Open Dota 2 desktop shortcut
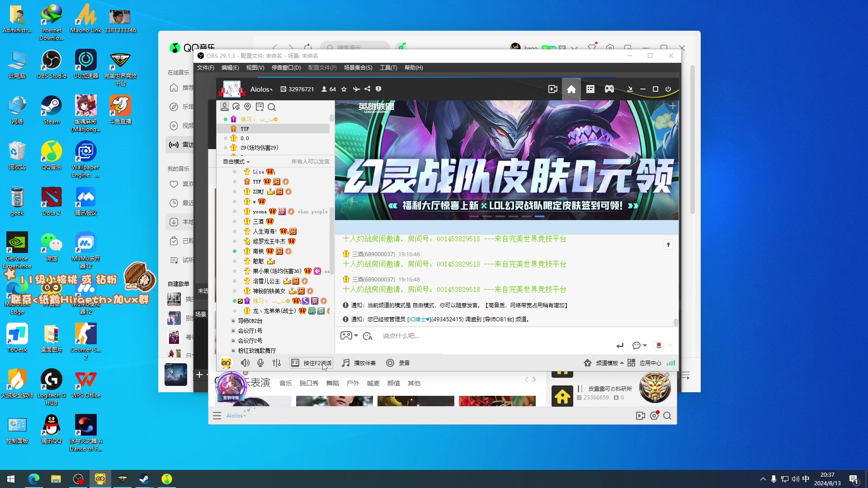The width and height of the screenshot is (868, 488). (x=52, y=201)
